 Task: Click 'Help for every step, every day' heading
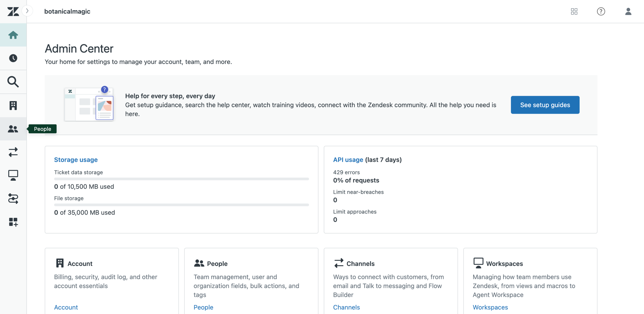click(x=170, y=96)
